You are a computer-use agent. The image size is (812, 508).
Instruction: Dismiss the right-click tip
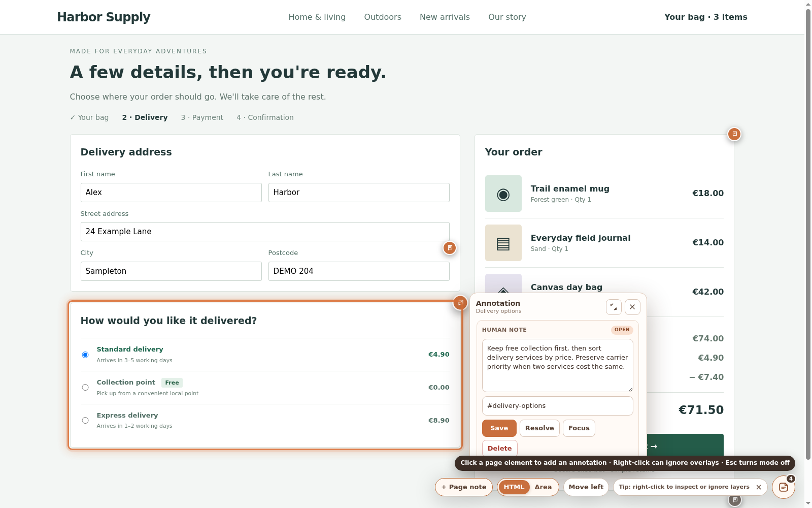pos(759,487)
